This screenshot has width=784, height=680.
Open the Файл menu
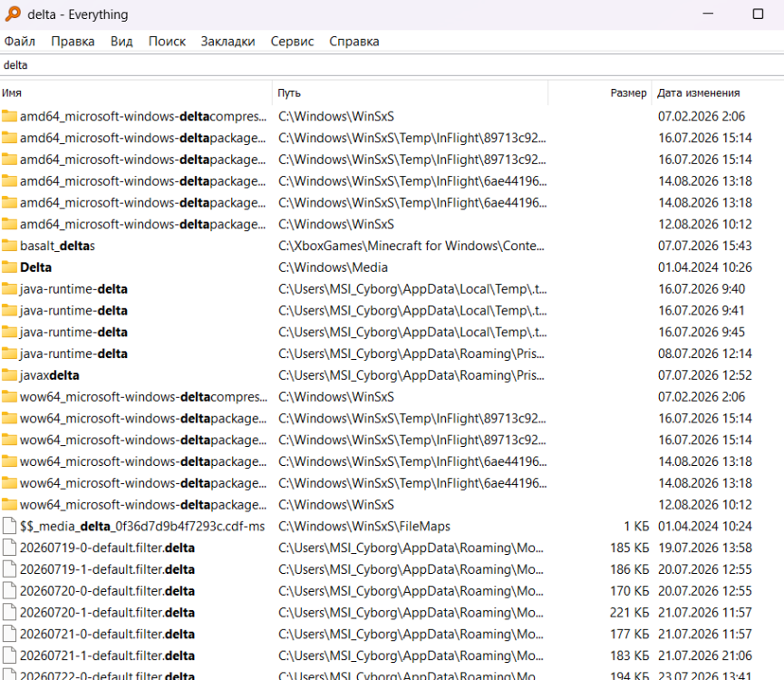(x=20, y=42)
